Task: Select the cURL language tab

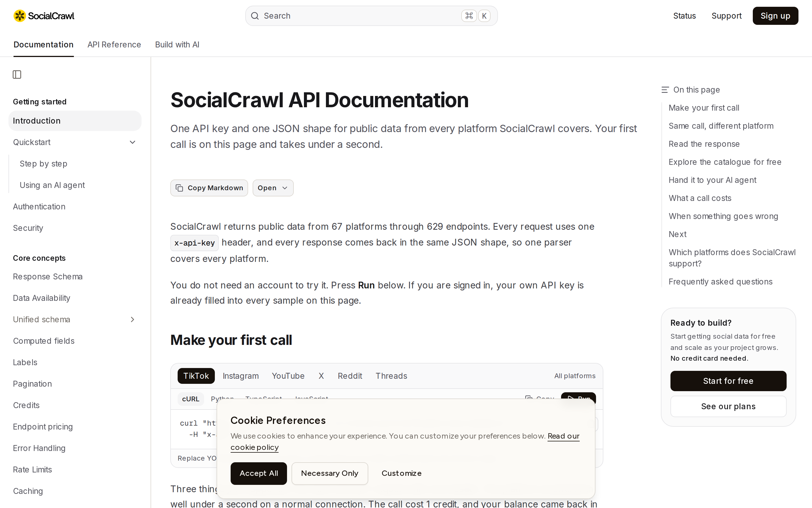Action: coord(191,399)
